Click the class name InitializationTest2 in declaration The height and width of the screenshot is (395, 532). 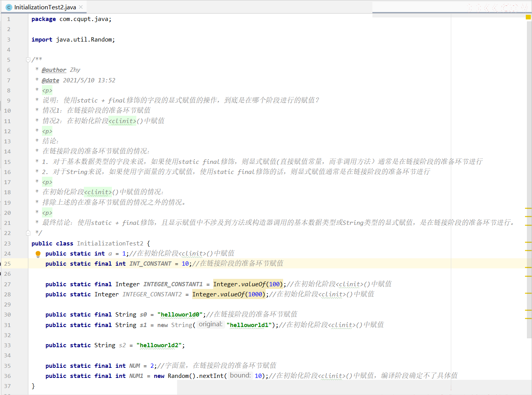(110, 244)
